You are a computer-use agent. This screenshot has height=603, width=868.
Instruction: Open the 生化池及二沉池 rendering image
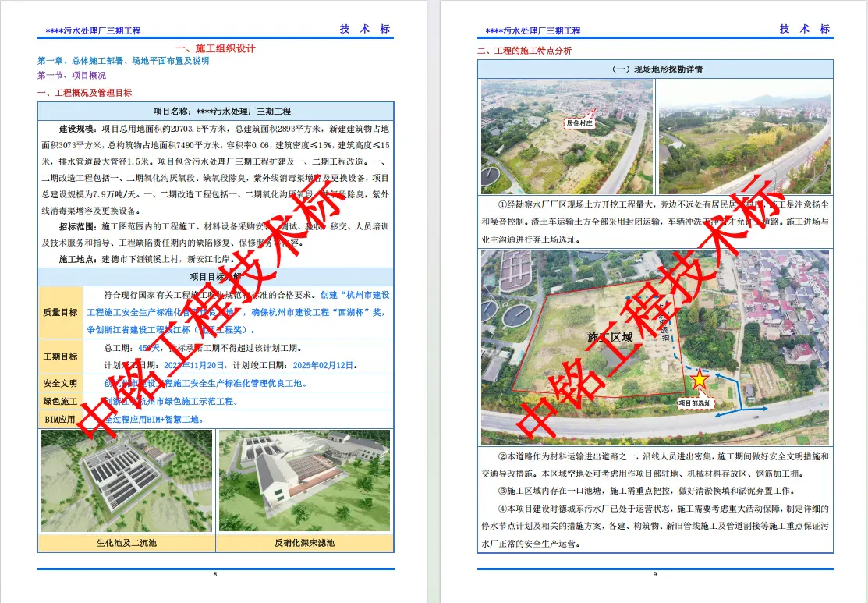pos(127,481)
